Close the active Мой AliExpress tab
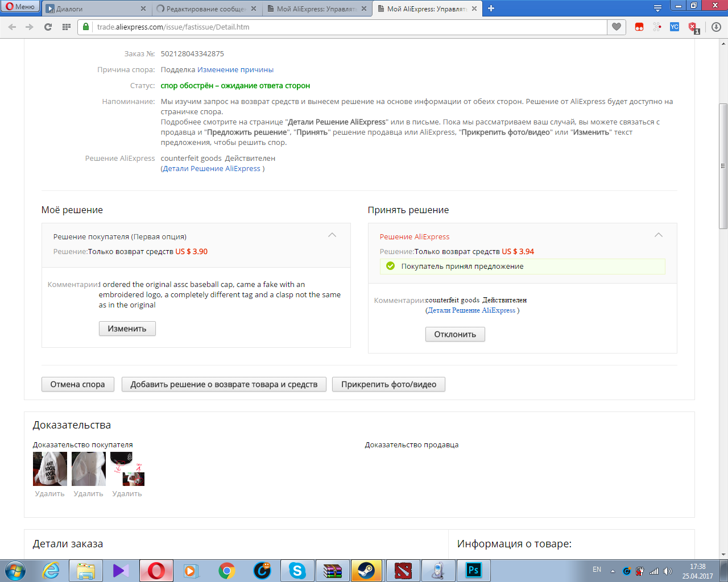Viewport: 728px width, 582px height. point(474,9)
